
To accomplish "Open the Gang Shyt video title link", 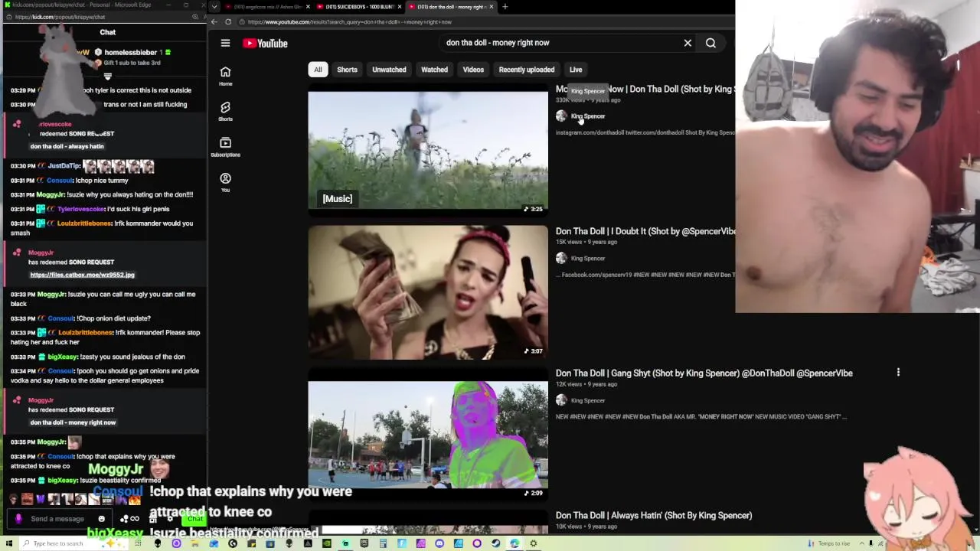I will click(704, 373).
